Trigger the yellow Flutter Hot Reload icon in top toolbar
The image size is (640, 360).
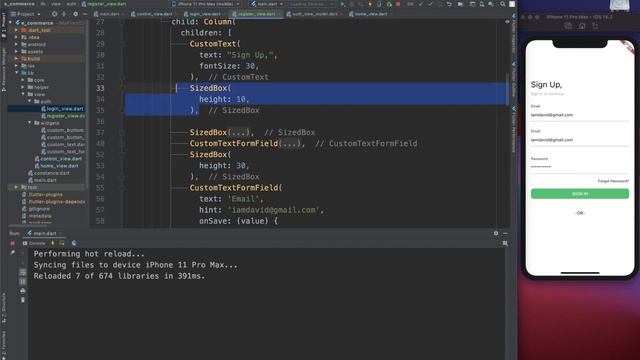pos(370,4)
